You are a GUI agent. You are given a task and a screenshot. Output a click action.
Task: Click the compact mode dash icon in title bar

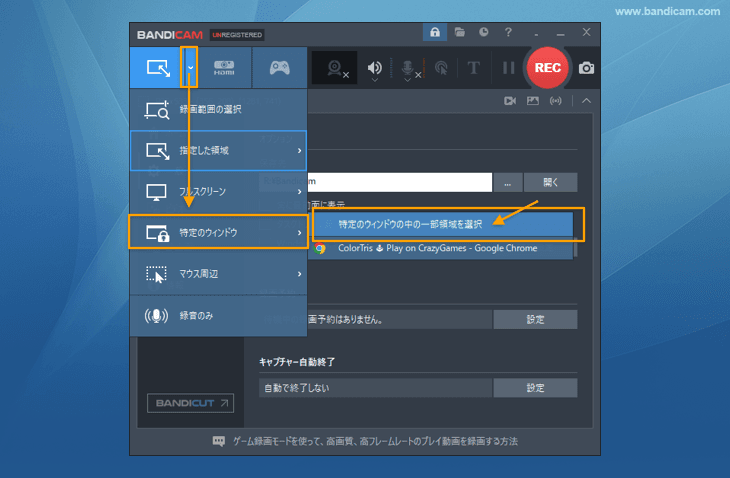[536, 34]
